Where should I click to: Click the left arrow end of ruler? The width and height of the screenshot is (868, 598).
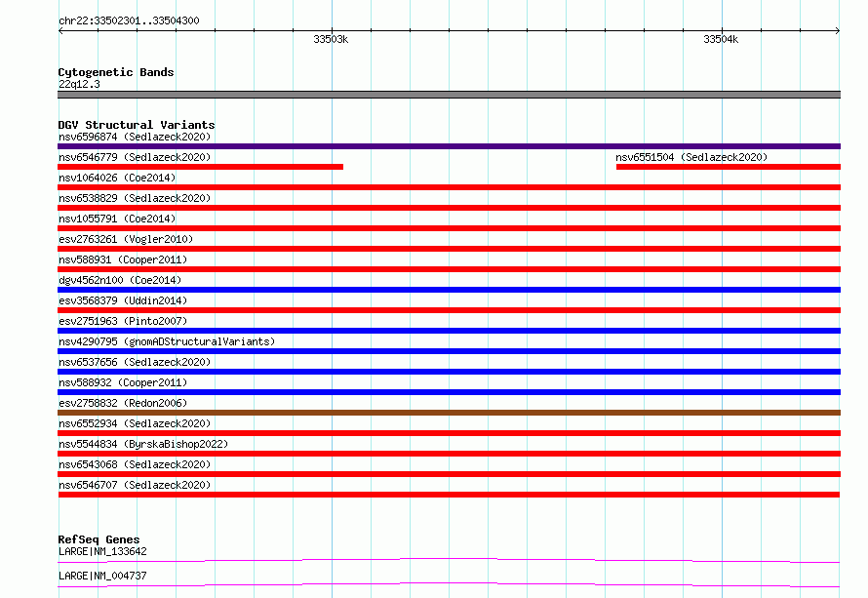click(x=60, y=30)
